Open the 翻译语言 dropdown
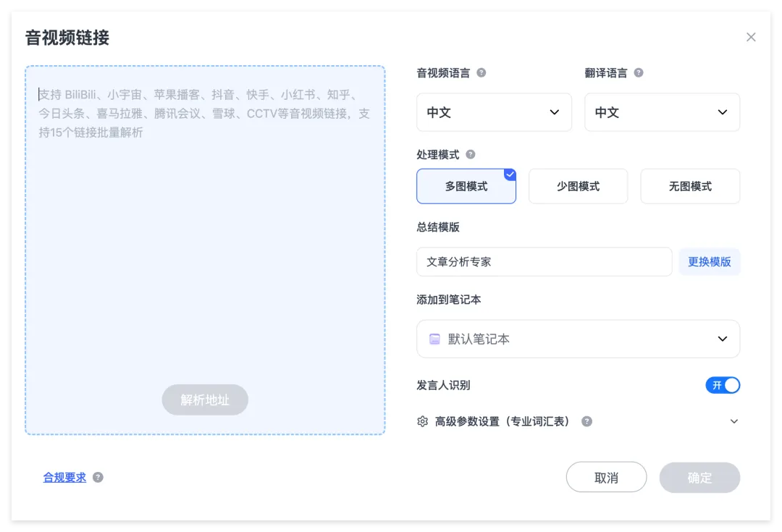The width and height of the screenshot is (782, 532). (x=662, y=112)
